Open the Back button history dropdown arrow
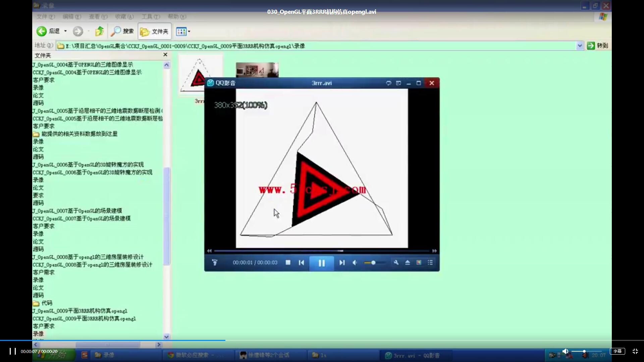The width and height of the screenshot is (644, 362). click(x=65, y=31)
